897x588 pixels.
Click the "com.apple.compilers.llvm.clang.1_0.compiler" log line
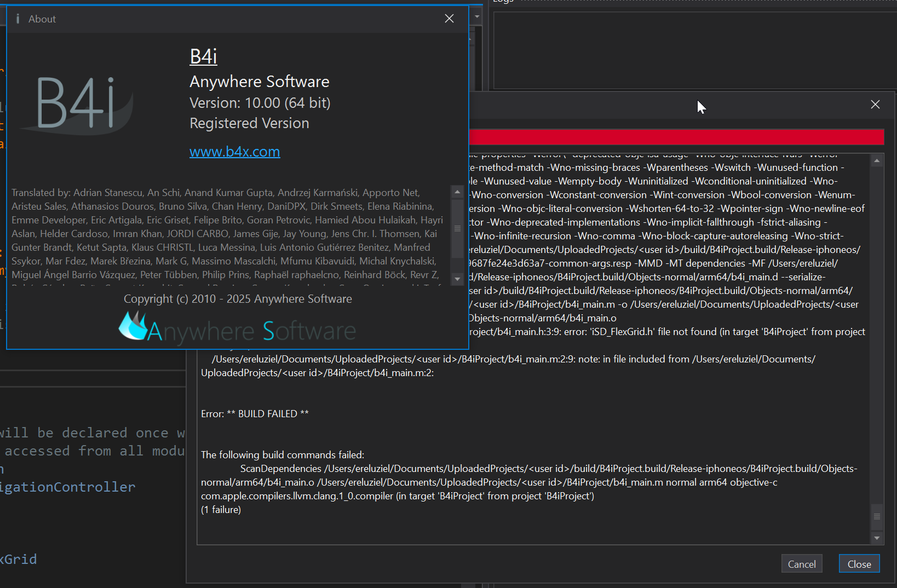[x=398, y=496]
